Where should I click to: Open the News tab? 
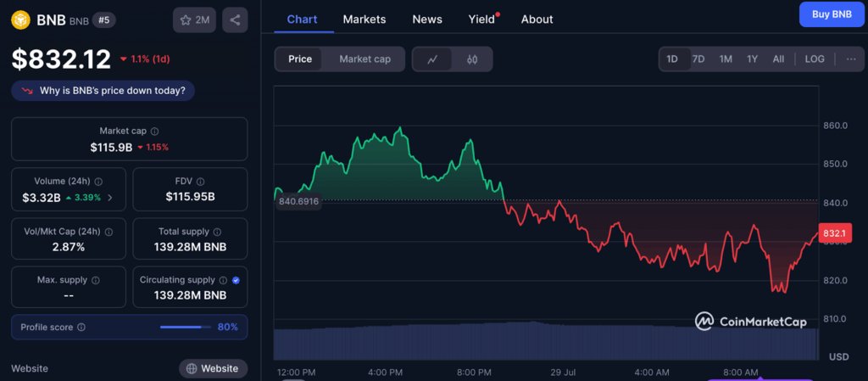[426, 19]
